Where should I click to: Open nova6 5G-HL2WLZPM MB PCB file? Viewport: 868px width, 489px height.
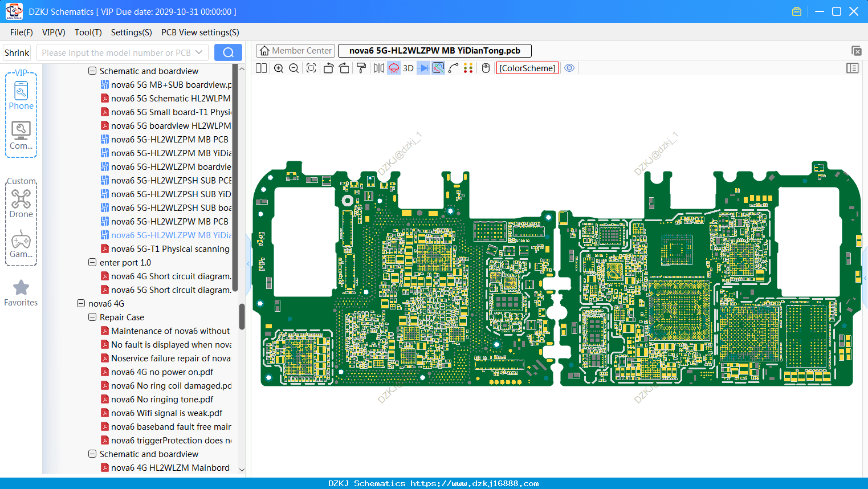coord(165,140)
